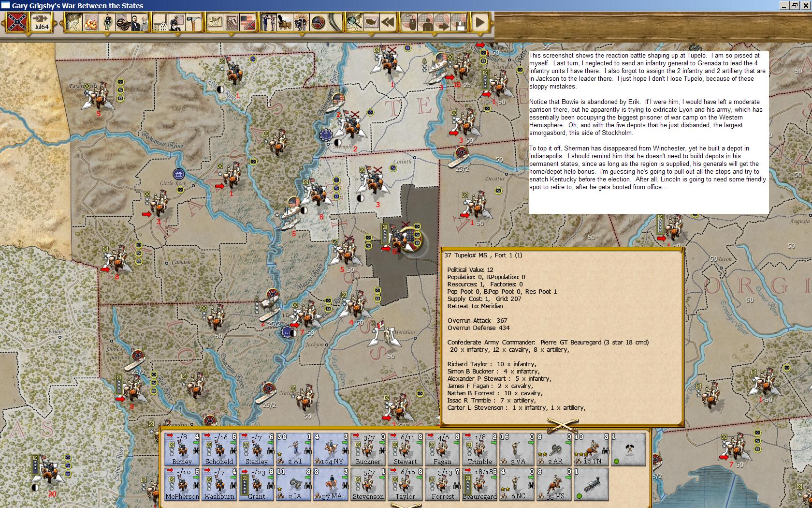Click the locomotive railroad unit card
The width and height of the screenshot is (812, 508).
592,484
